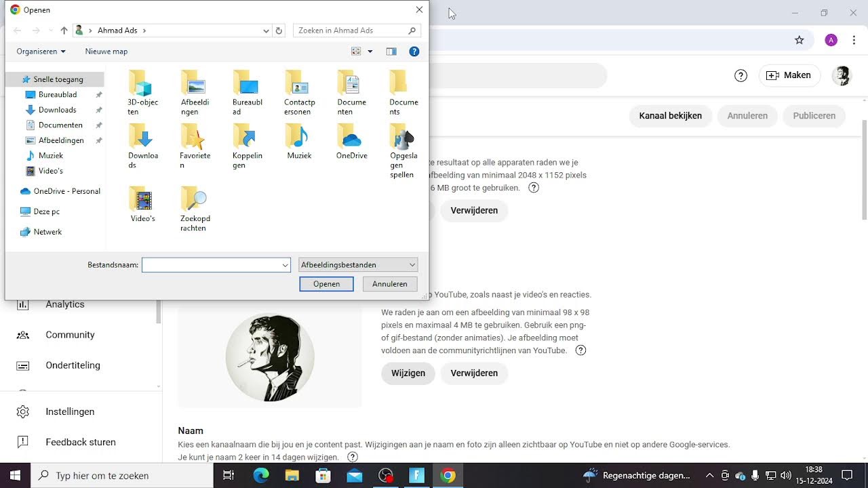Change the file view layout icon

(356, 52)
